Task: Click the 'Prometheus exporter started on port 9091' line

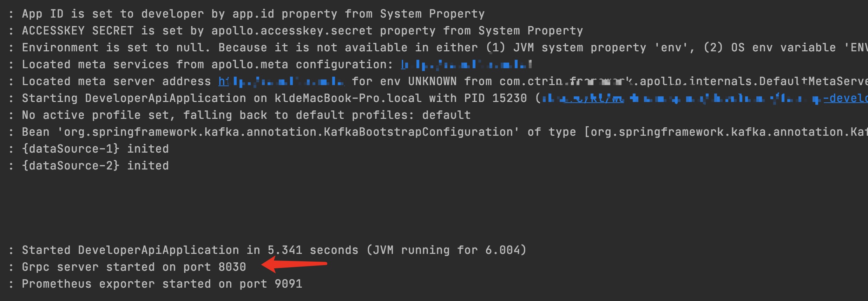Action: pyautogui.click(x=162, y=284)
